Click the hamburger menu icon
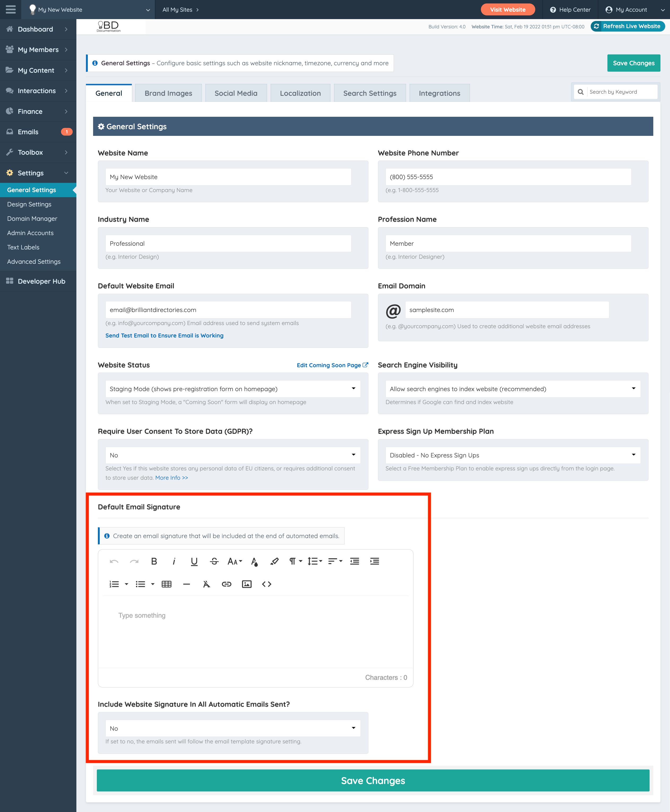This screenshot has height=812, width=670. pos(11,9)
